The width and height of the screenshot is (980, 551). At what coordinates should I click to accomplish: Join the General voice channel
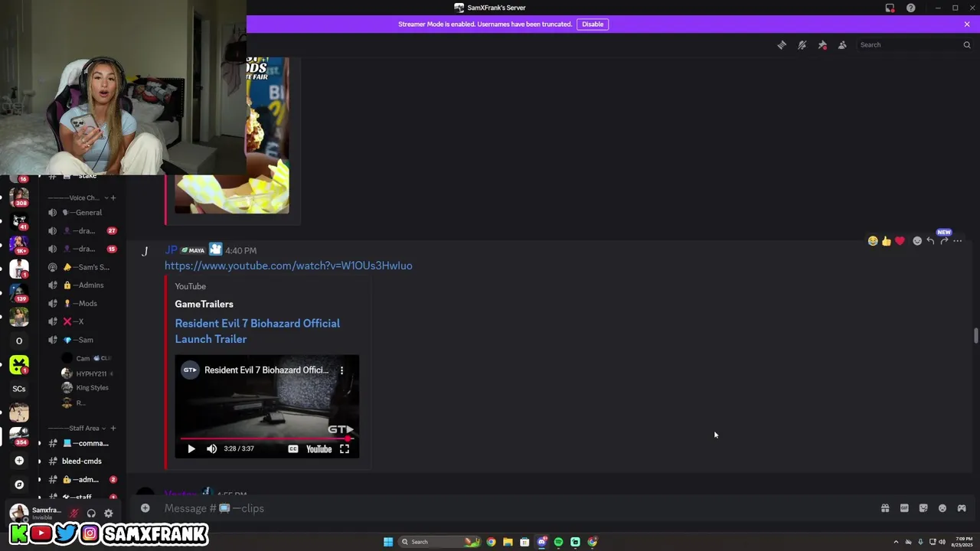click(82, 213)
